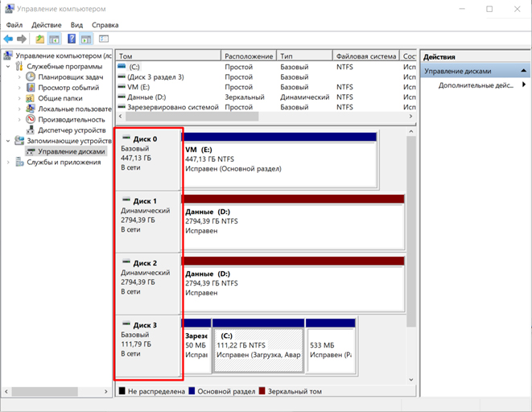Toggle the Action pane toolbar icon
Screen dimensions: 532x412
(86, 39)
